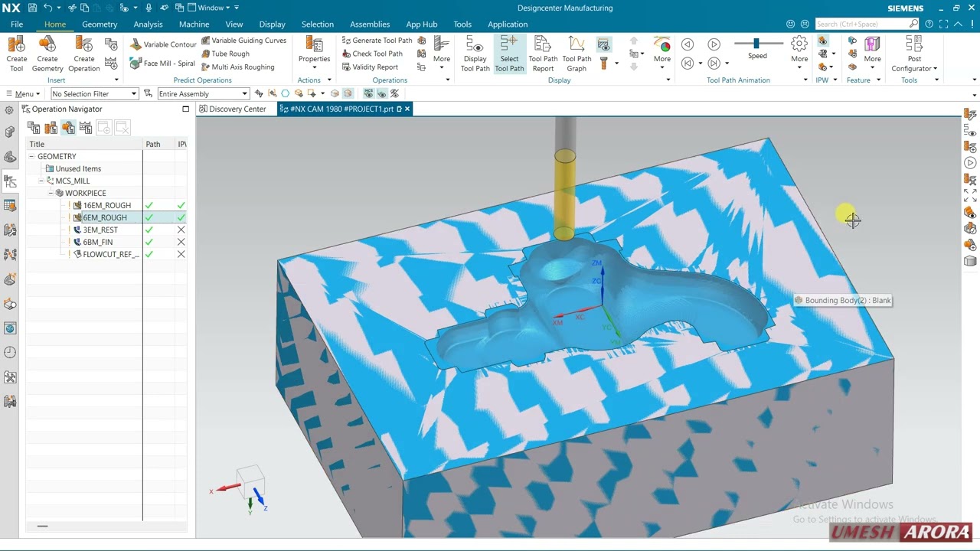Image resolution: width=980 pixels, height=551 pixels.
Task: Click Check Tool Path
Action: point(372,54)
